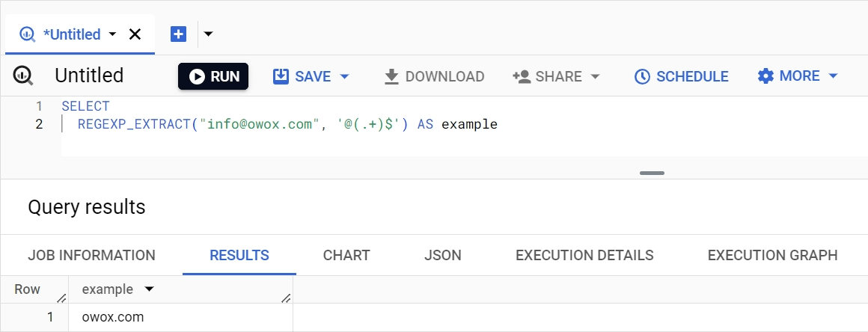868x332 pixels.
Task: Switch to the JOB INFORMATION tab
Action: (91, 255)
